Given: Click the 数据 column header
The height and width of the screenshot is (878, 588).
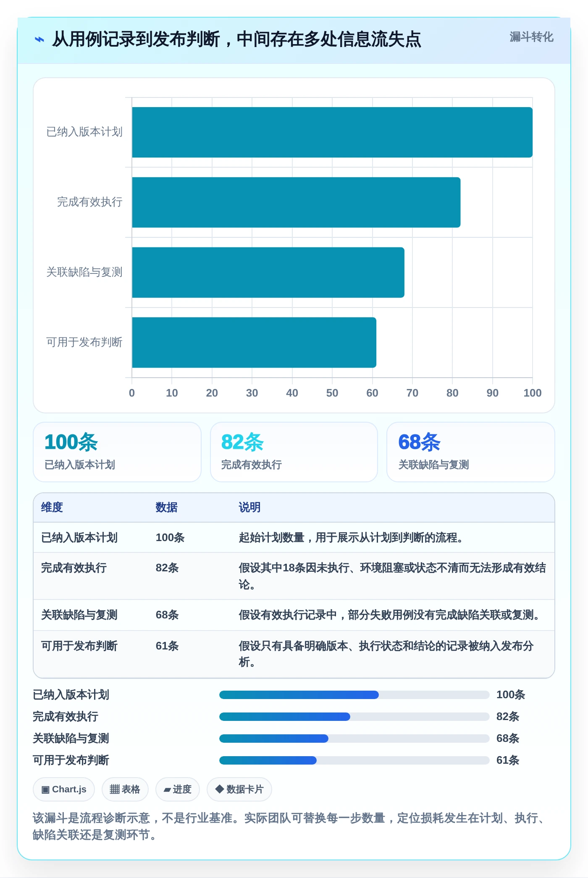Looking at the screenshot, I should 166,507.
